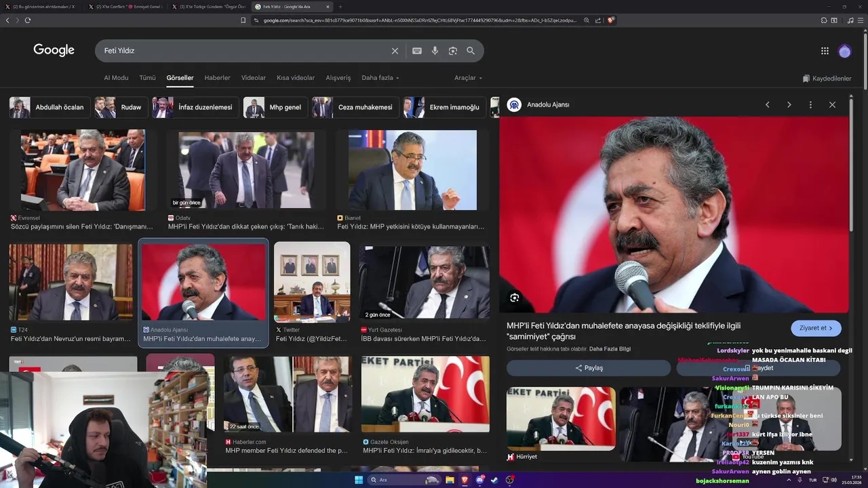Open Steam from the taskbar

[x=494, y=480]
